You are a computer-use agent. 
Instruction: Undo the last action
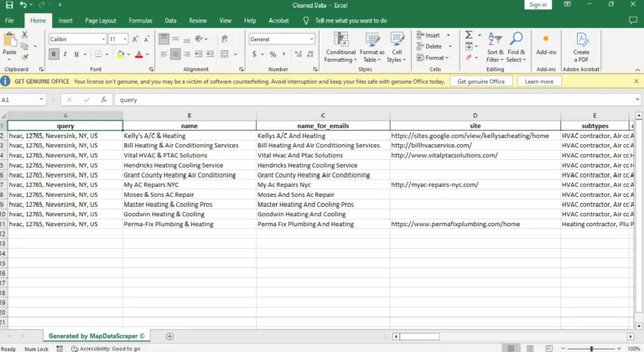tap(23, 5)
